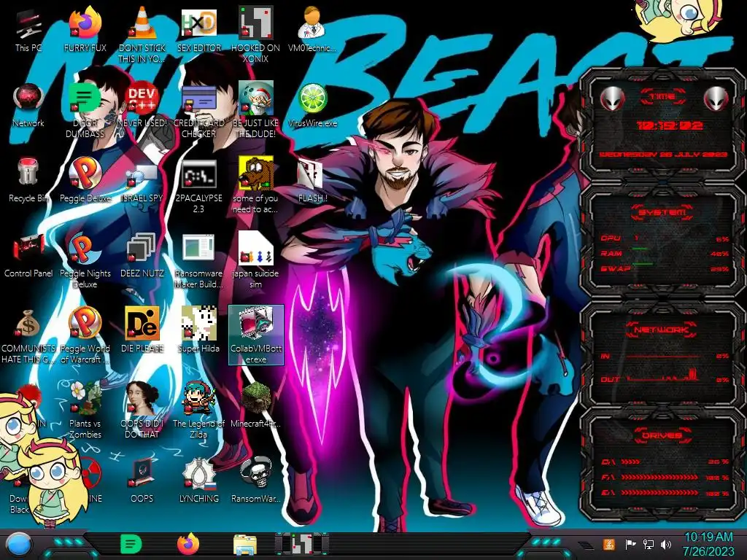
Task: Click the DRIVES header in the widget
Action: pos(662,435)
